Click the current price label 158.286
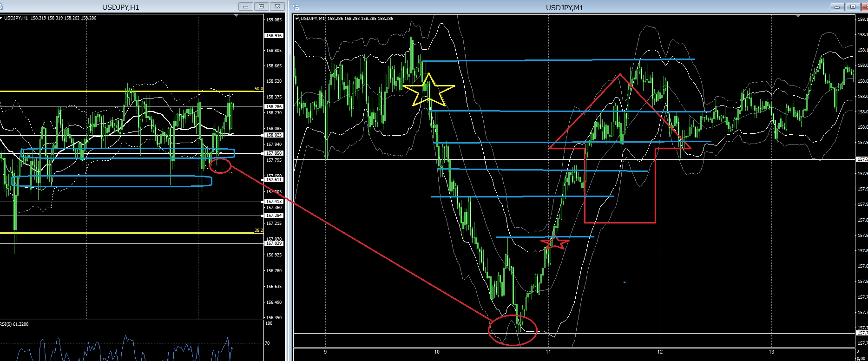868x361 pixels. (x=274, y=107)
